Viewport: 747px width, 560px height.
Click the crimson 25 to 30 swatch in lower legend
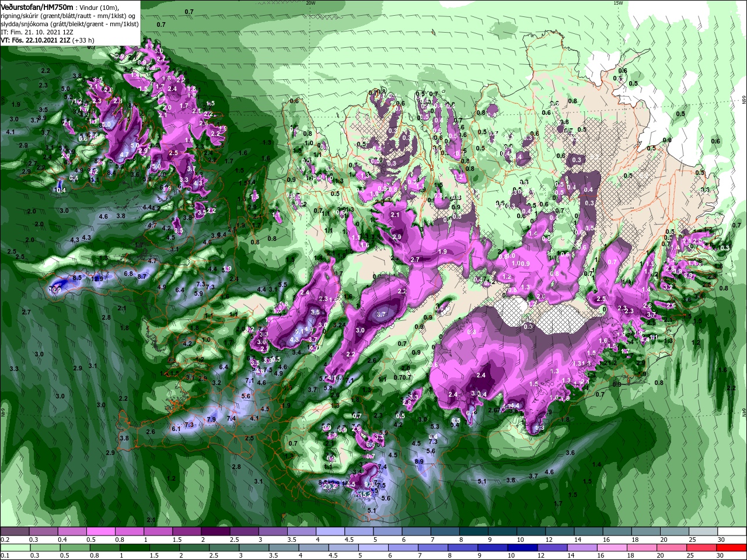(x=700, y=548)
